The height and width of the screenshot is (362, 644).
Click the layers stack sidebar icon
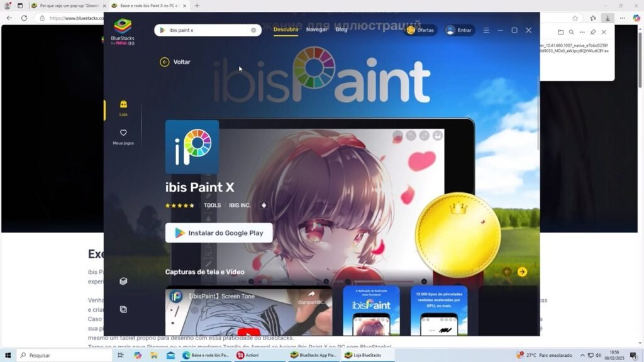(x=123, y=281)
